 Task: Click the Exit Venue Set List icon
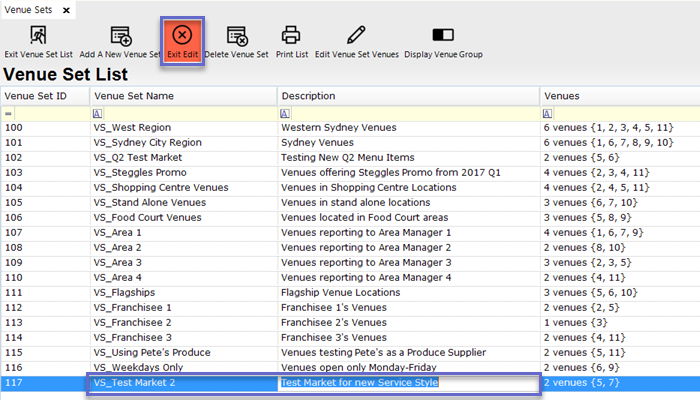click(x=38, y=37)
